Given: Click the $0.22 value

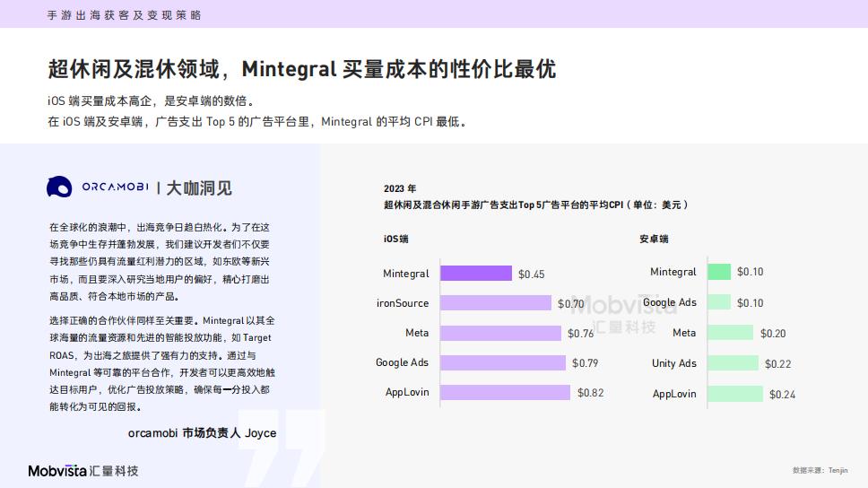Looking at the screenshot, I should click(777, 364).
